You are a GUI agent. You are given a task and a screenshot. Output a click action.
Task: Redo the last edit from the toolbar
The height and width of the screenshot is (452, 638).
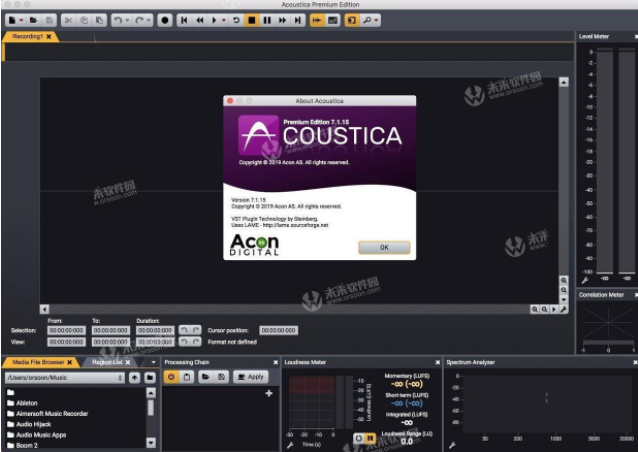click(x=139, y=20)
